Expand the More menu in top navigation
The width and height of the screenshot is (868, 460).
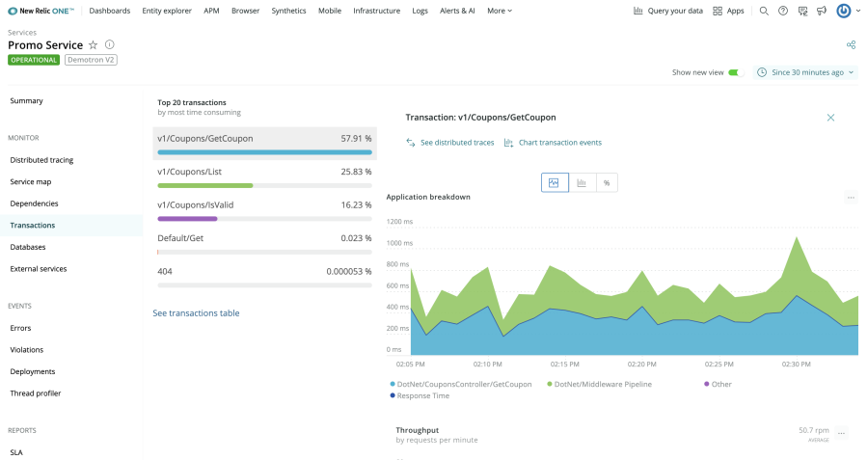tap(500, 11)
